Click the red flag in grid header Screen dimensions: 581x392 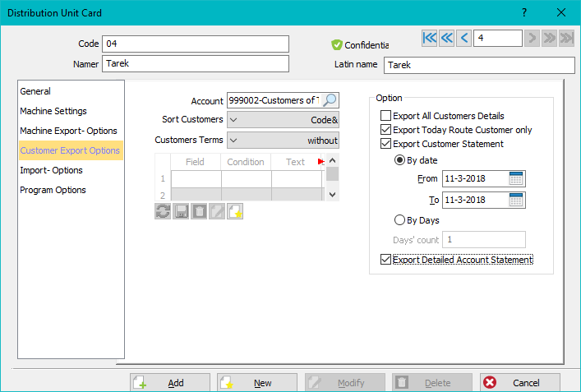[x=320, y=162]
